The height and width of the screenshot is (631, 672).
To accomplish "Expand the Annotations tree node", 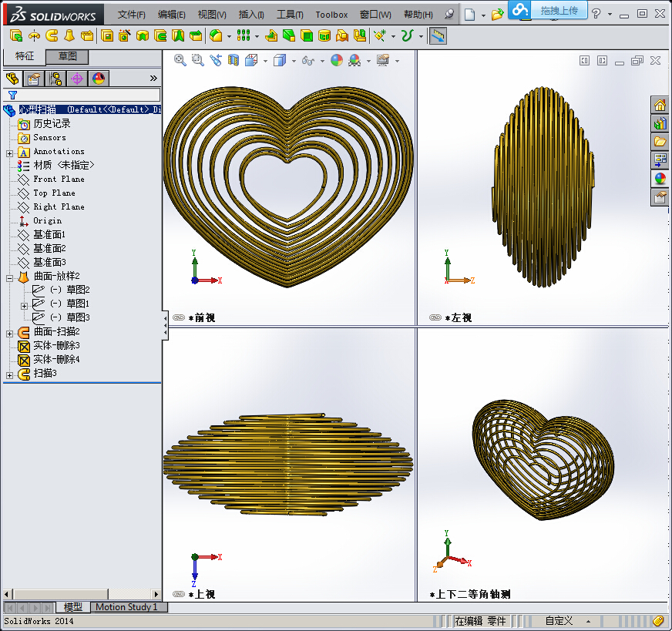I will point(9,153).
